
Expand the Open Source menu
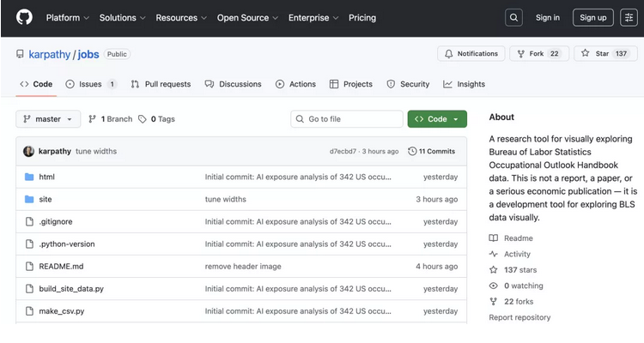coord(247,18)
